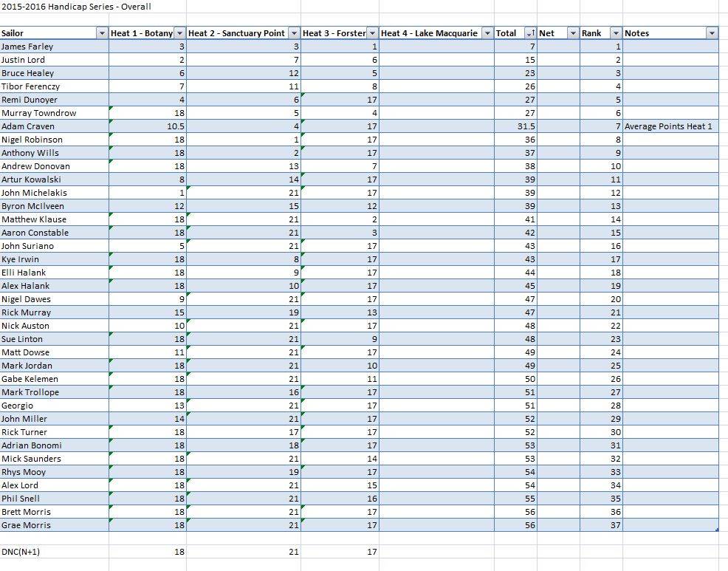The image size is (728, 571).
Task: Select the title cell '2015-2016 Handicap Series - Overall'
Action: click(x=76, y=7)
